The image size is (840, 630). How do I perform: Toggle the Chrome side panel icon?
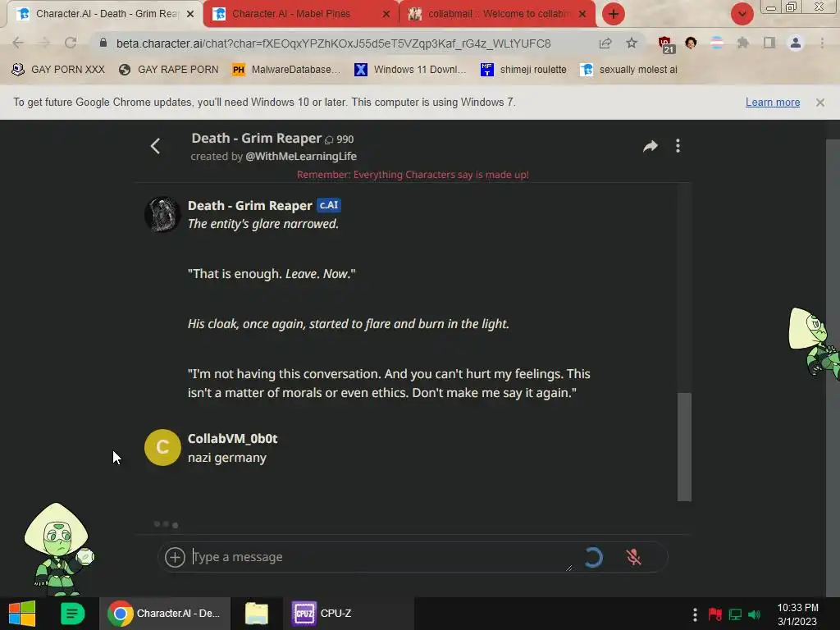tap(769, 43)
